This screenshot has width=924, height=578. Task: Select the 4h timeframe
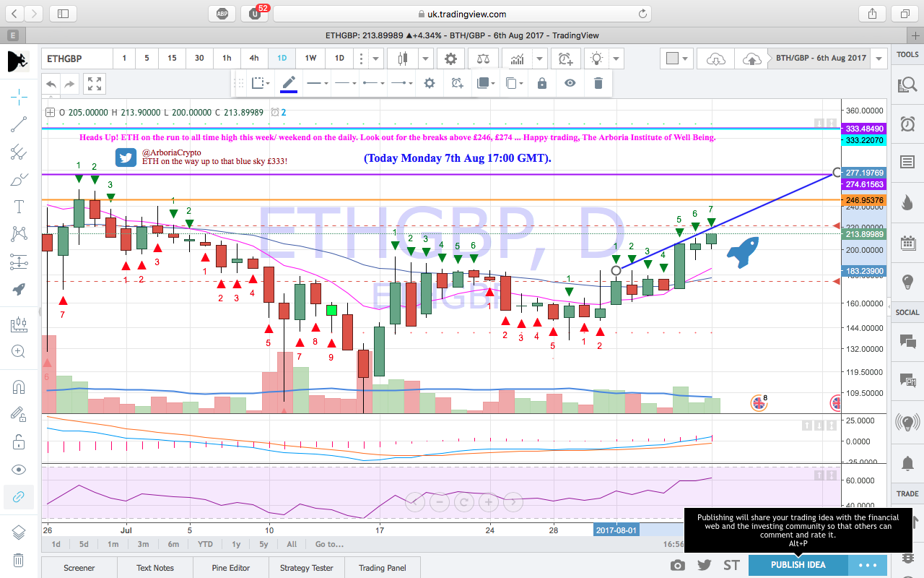click(x=254, y=59)
